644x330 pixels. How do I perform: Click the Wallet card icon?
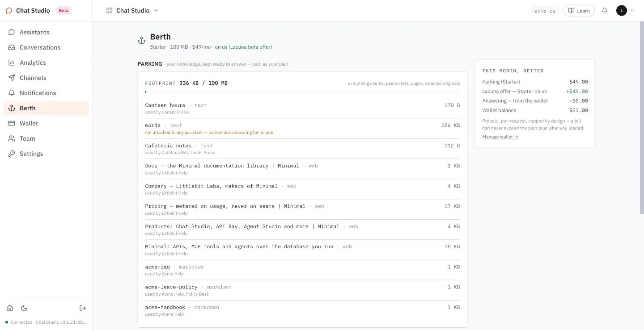point(12,123)
